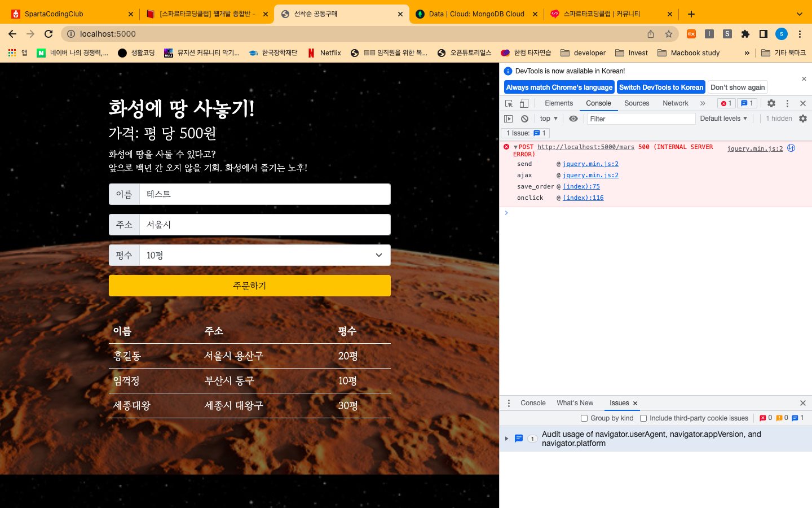Click the 1 Issue button below the filter
This screenshot has height=508, width=812.
coord(526,133)
